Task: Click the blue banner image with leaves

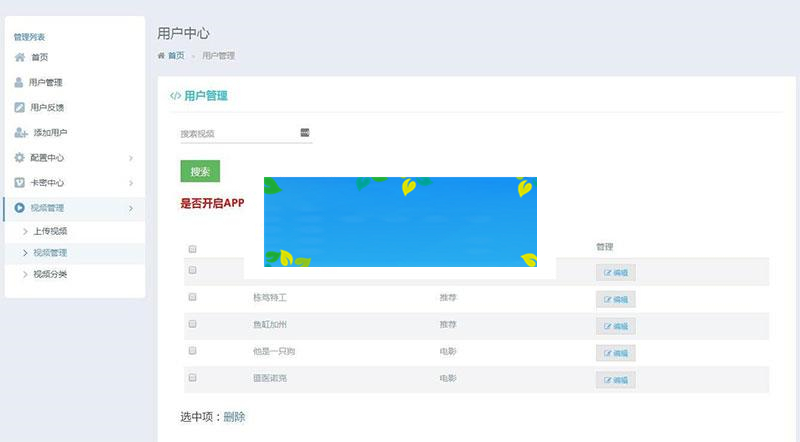Action: [400, 222]
